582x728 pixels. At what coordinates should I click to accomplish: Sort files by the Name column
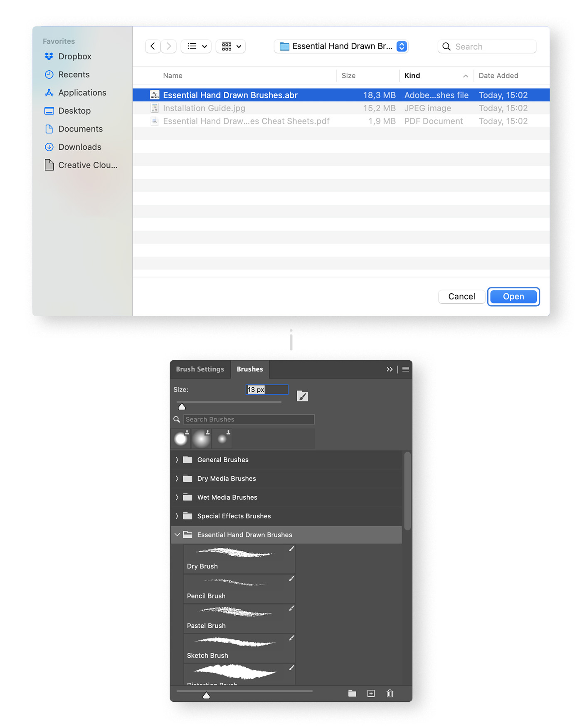(x=173, y=76)
